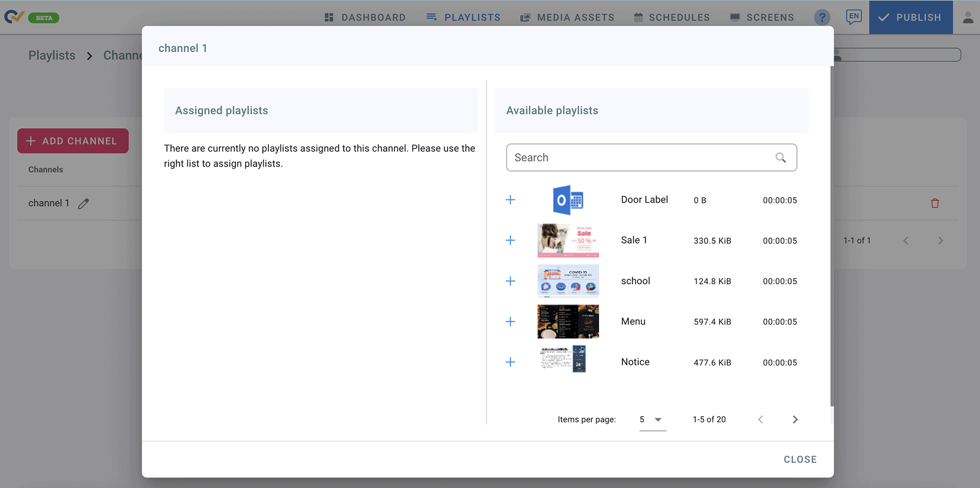
Task: Add the Door Label playlist with plus icon
Action: pyautogui.click(x=510, y=200)
